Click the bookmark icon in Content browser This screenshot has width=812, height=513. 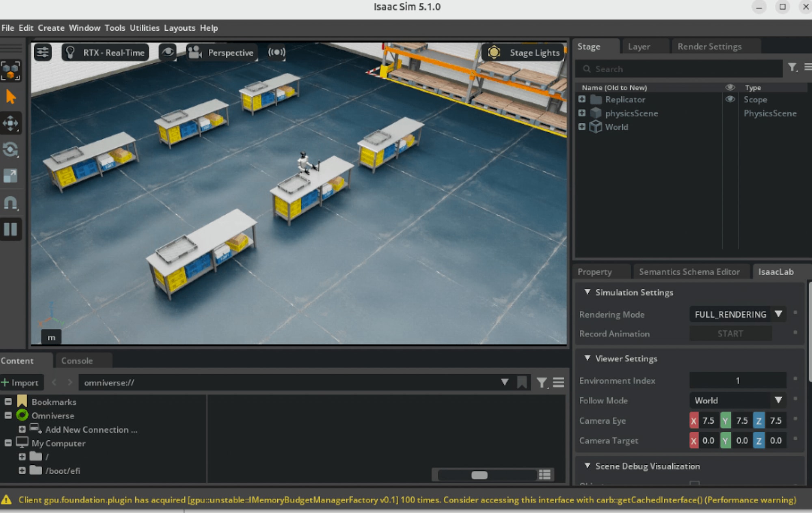(x=522, y=382)
